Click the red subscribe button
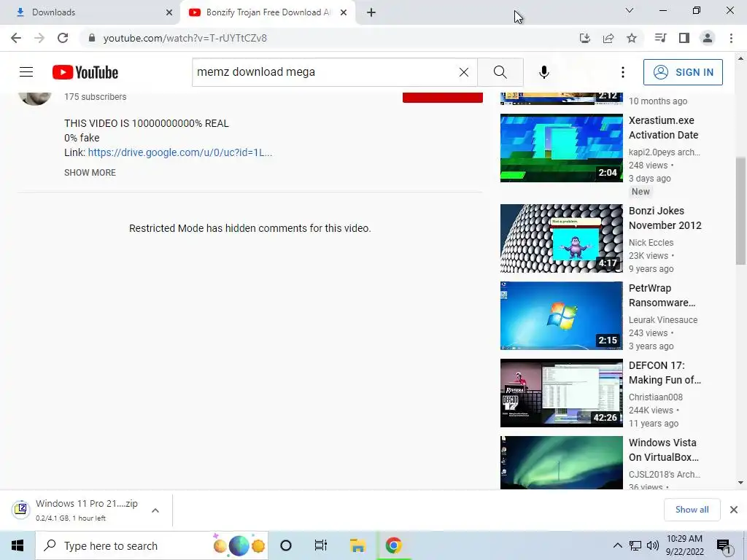This screenshot has height=560, width=747. (x=443, y=97)
